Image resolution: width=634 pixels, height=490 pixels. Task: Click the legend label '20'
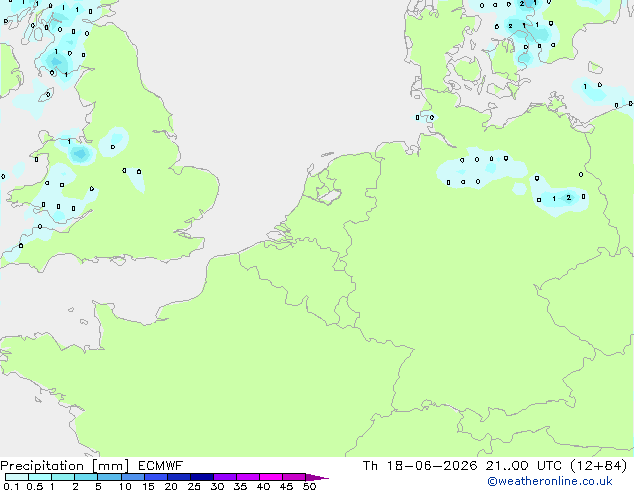pyautogui.click(x=171, y=486)
